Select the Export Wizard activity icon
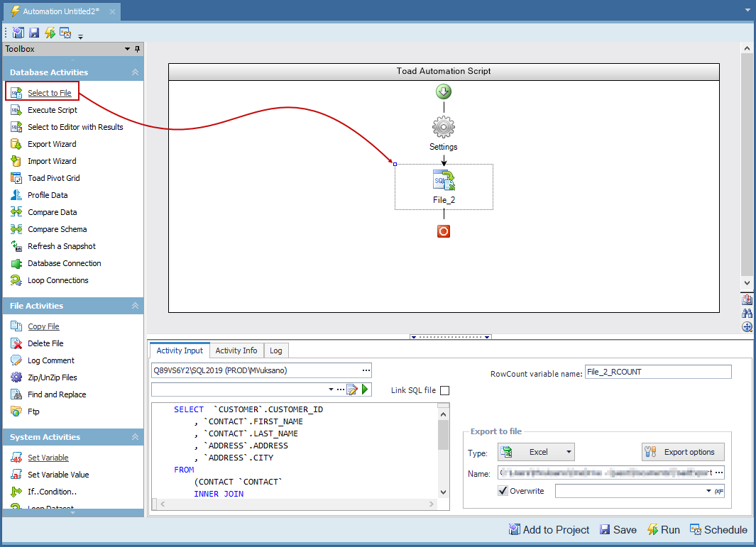756x547 pixels. click(16, 144)
